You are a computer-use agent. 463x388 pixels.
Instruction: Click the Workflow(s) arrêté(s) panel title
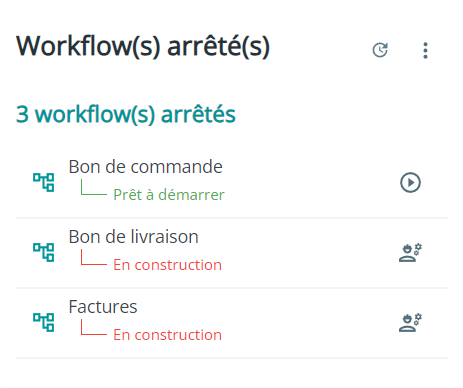point(143,46)
